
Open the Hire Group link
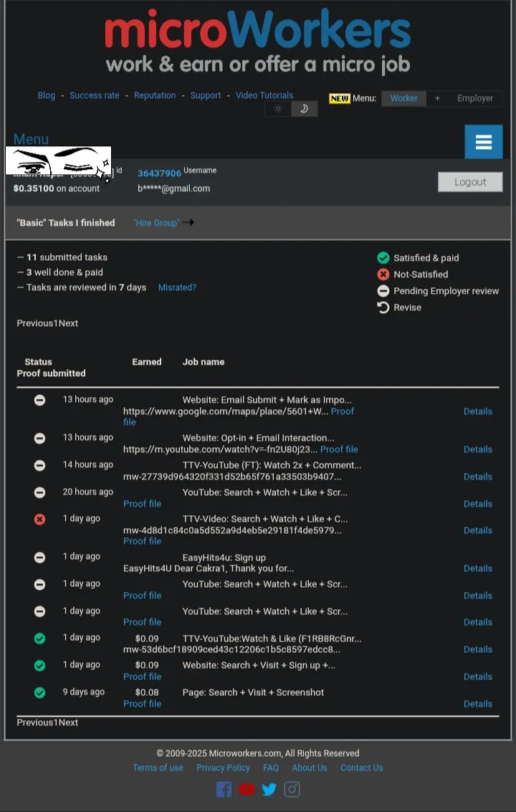(x=156, y=223)
